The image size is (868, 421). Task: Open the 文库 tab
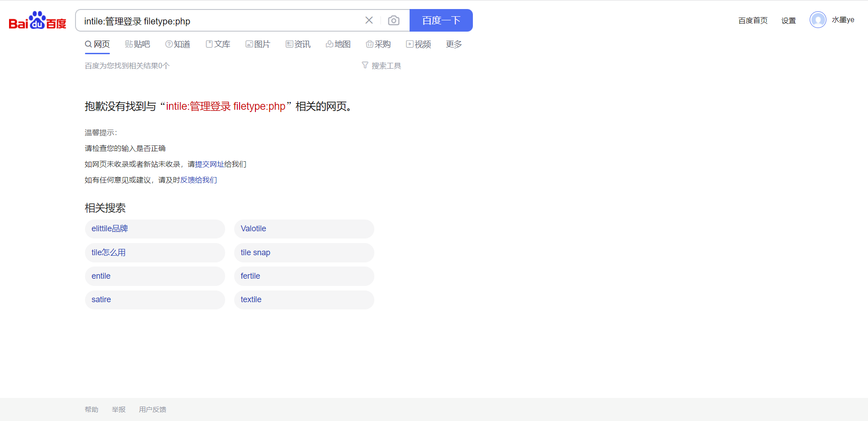coord(218,44)
